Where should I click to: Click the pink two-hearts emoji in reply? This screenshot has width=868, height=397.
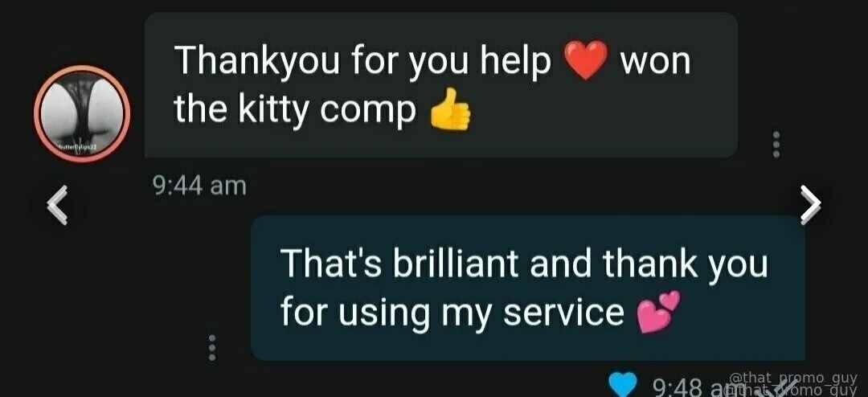[x=657, y=313]
